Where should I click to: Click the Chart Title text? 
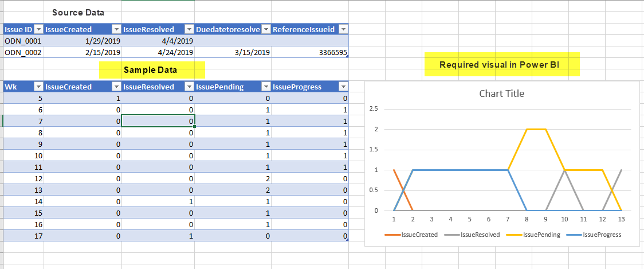point(501,93)
